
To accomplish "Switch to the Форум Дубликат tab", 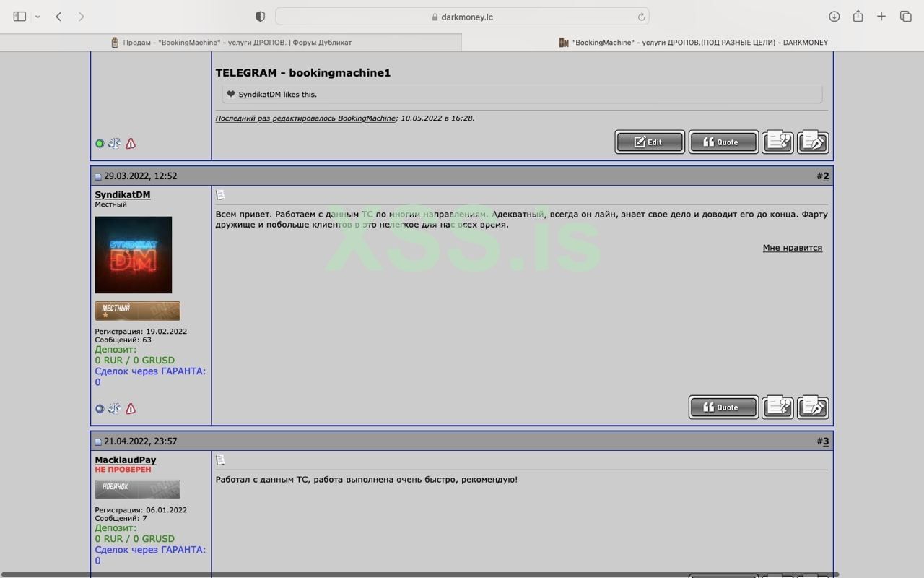I will pos(231,43).
